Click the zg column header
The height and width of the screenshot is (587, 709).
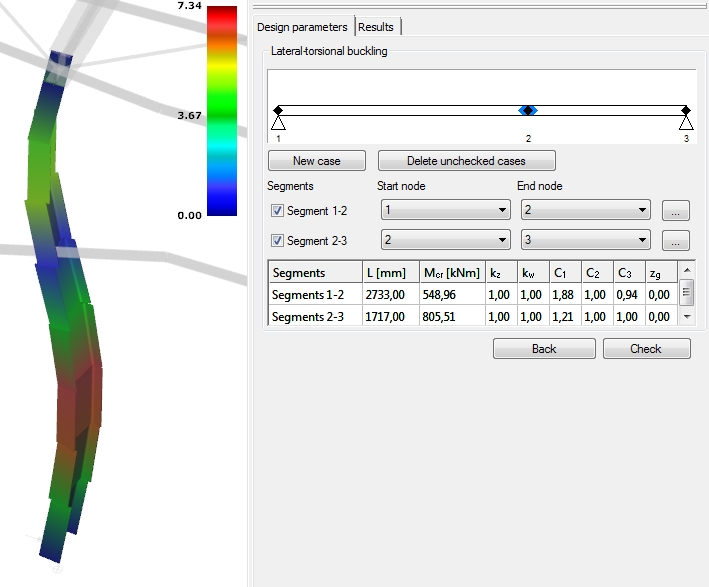[x=661, y=273]
